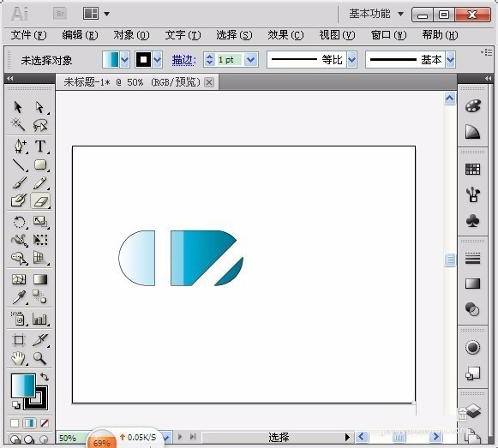This screenshot has height=448, width=498.
Task: Open the 等比 width profile dropdown
Action: [x=351, y=59]
